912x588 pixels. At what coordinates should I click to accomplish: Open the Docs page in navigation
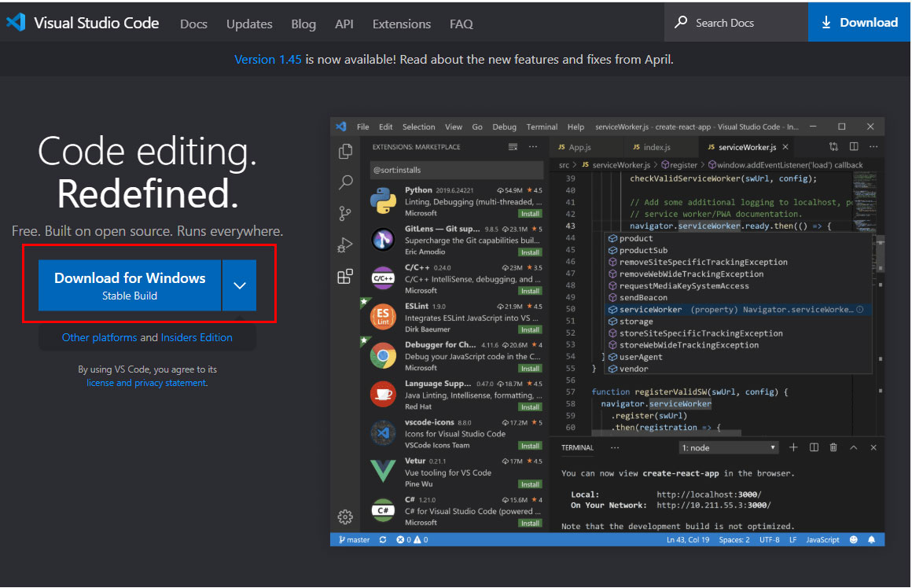click(193, 24)
